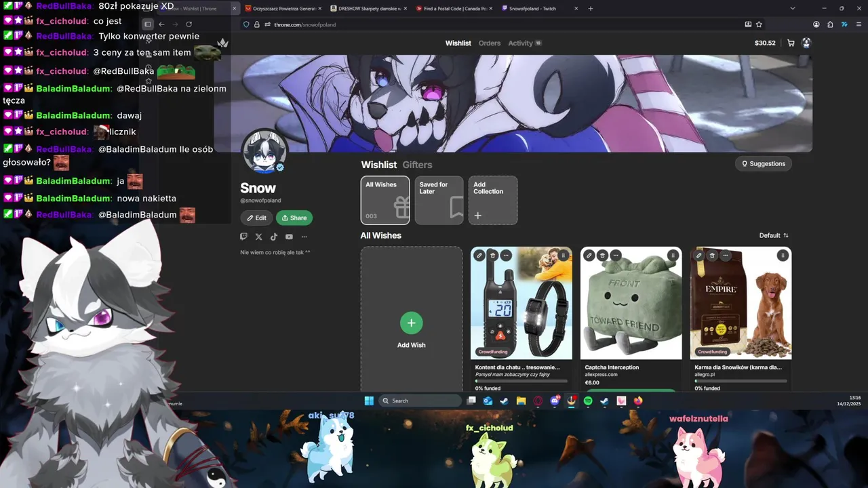Open more options on Karma dla Snowików wish

tap(726, 256)
